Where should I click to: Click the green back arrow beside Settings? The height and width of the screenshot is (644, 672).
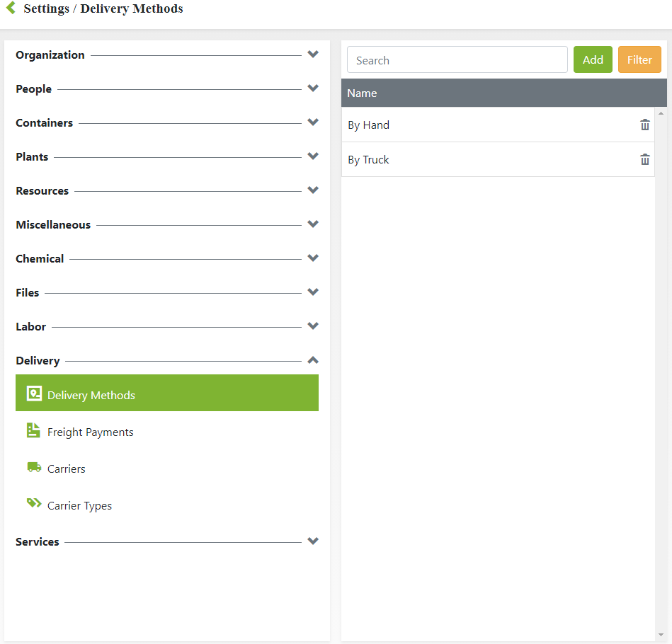click(x=11, y=8)
